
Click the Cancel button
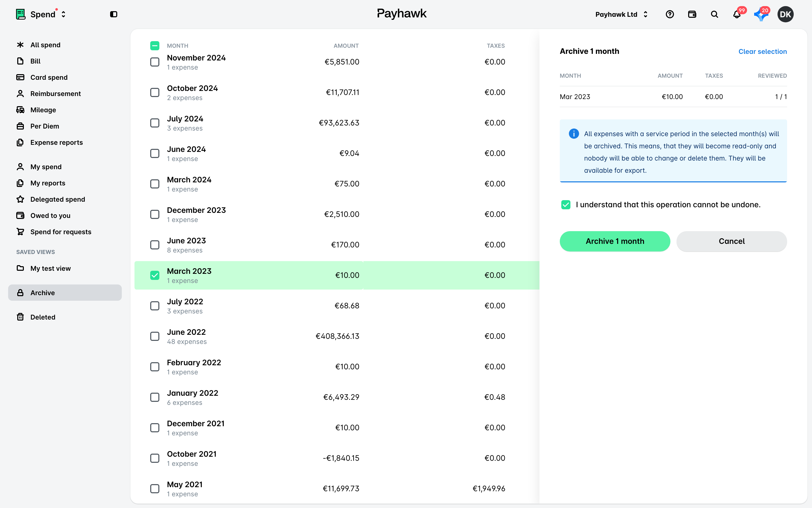732,241
